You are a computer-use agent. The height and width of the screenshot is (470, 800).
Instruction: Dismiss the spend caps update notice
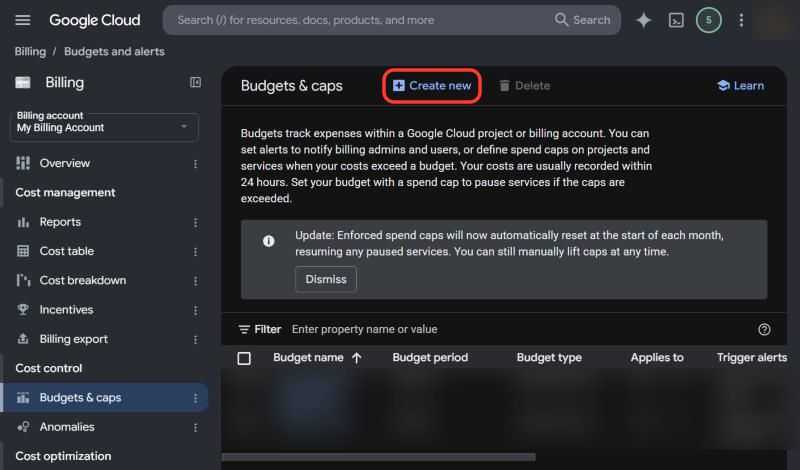click(326, 279)
